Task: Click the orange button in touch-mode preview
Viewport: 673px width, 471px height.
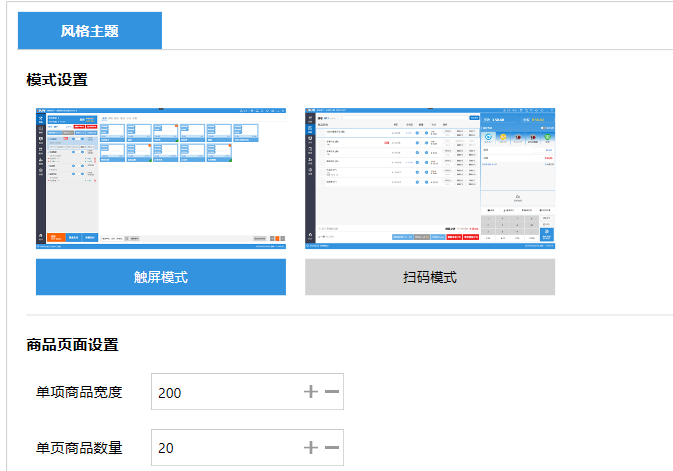Action: click(55, 238)
